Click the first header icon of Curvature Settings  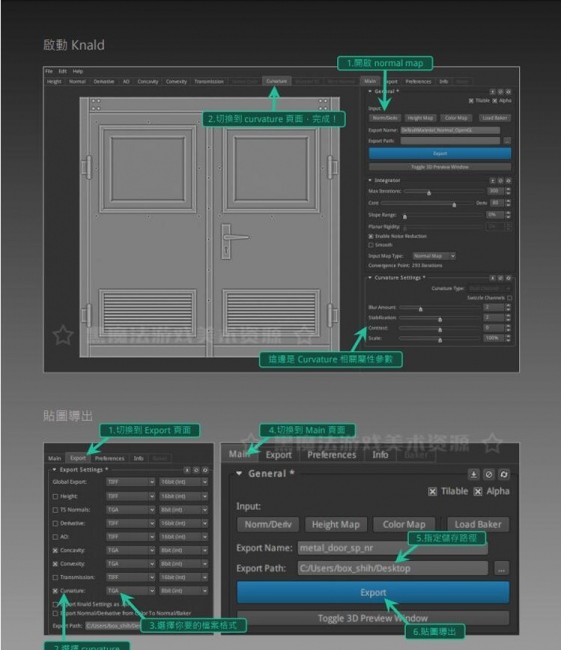(492, 278)
